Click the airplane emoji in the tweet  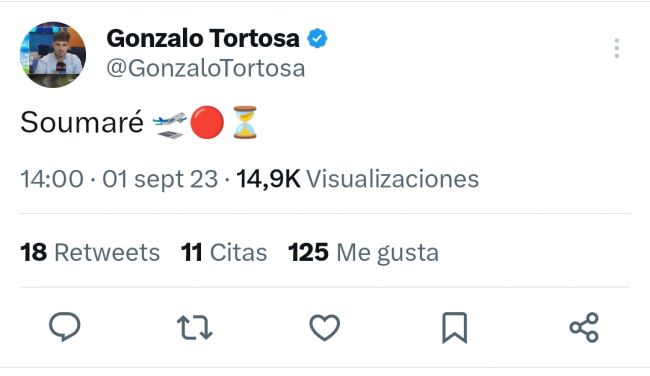[x=170, y=124]
